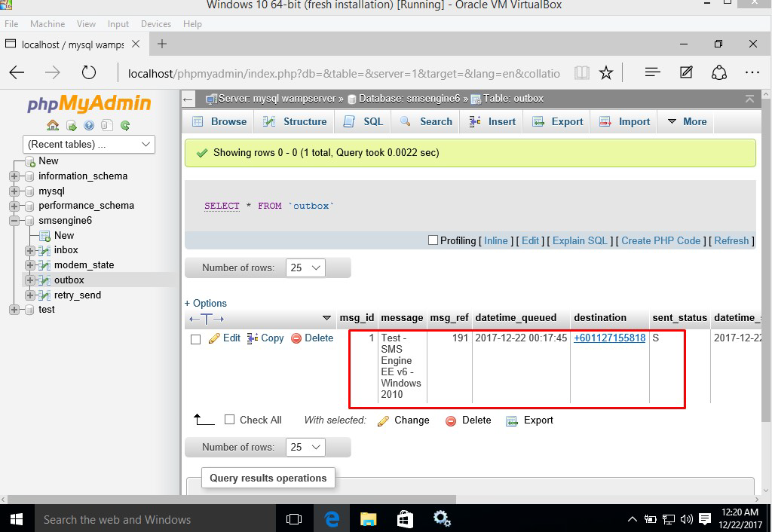Click the Create PHP Code link

click(660, 240)
